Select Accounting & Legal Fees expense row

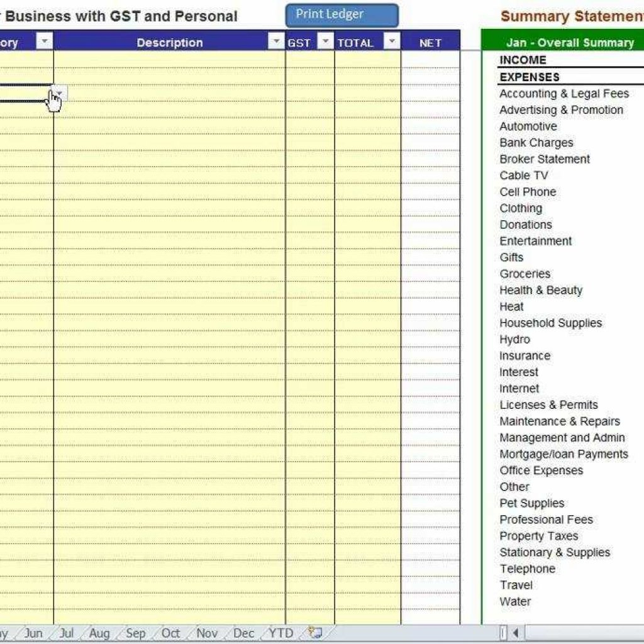[x=564, y=94]
